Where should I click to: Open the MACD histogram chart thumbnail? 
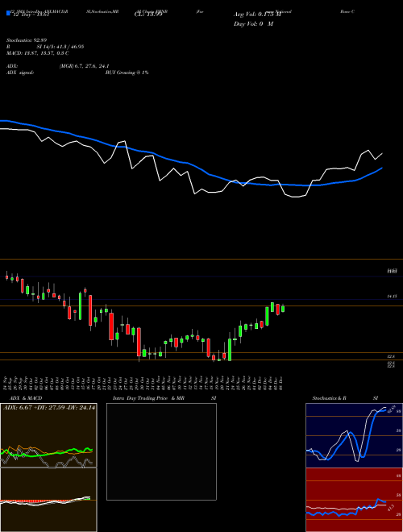(x=48, y=500)
